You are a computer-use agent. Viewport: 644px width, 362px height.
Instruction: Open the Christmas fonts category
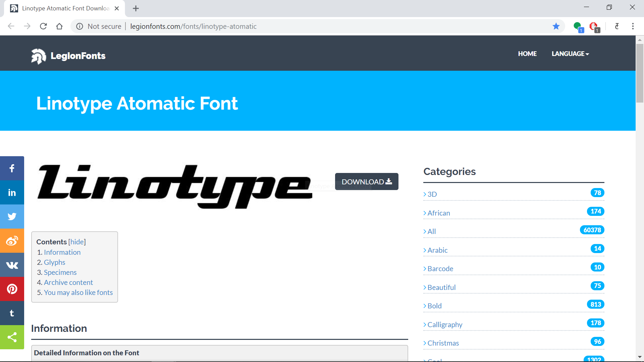pos(443,343)
